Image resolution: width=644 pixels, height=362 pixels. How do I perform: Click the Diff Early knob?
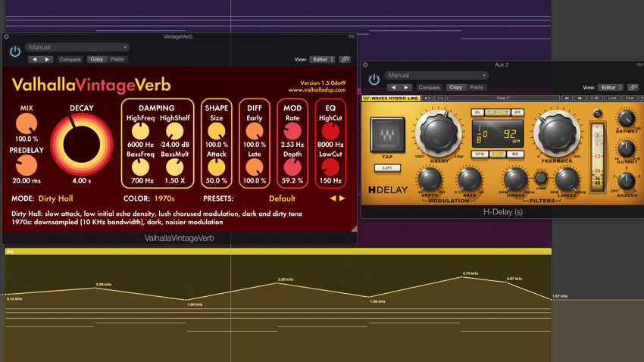point(255,131)
